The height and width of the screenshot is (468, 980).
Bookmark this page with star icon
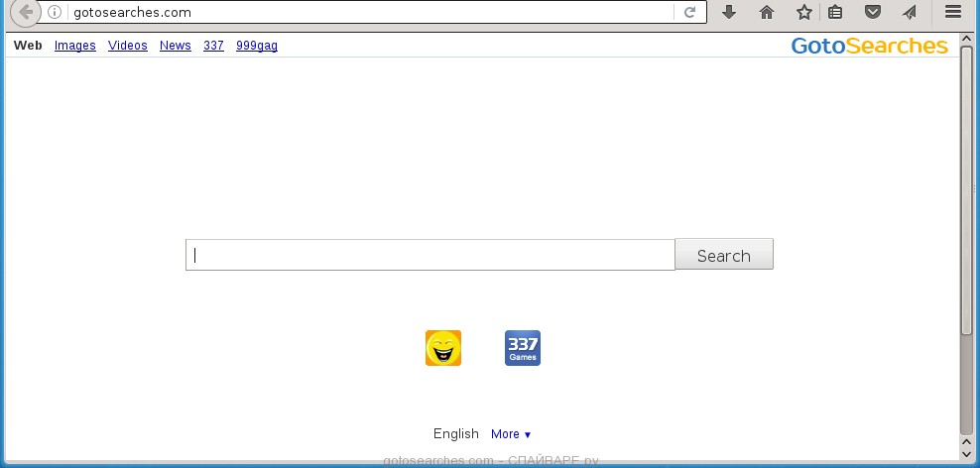pos(803,13)
